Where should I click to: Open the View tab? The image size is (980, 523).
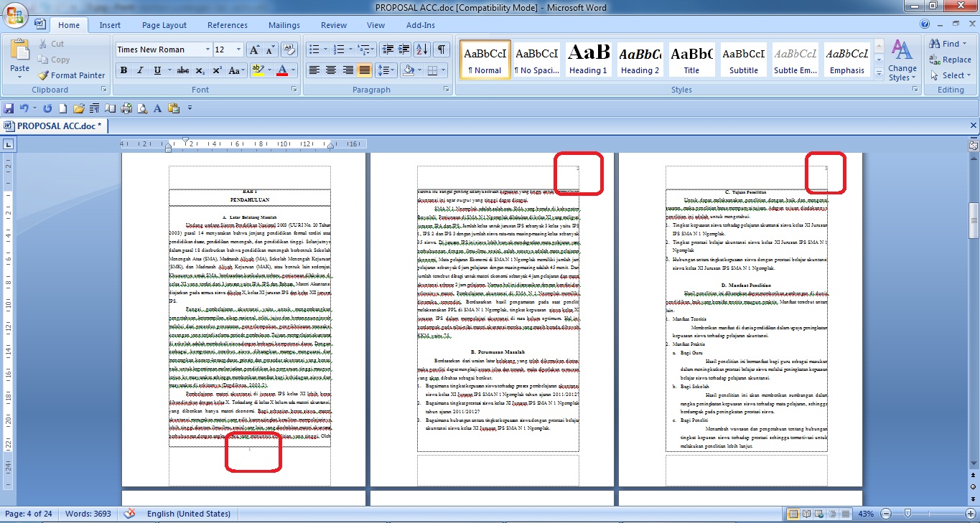pos(376,25)
